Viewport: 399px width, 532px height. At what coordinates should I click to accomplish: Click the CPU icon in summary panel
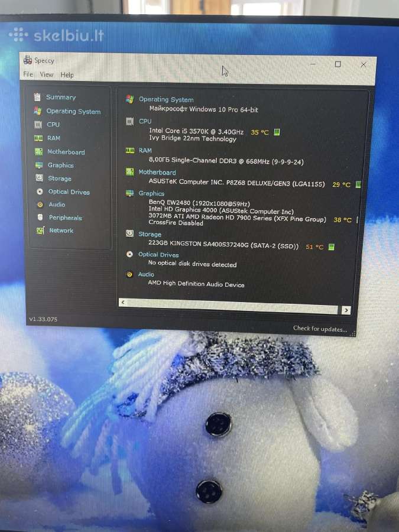pyautogui.click(x=129, y=121)
